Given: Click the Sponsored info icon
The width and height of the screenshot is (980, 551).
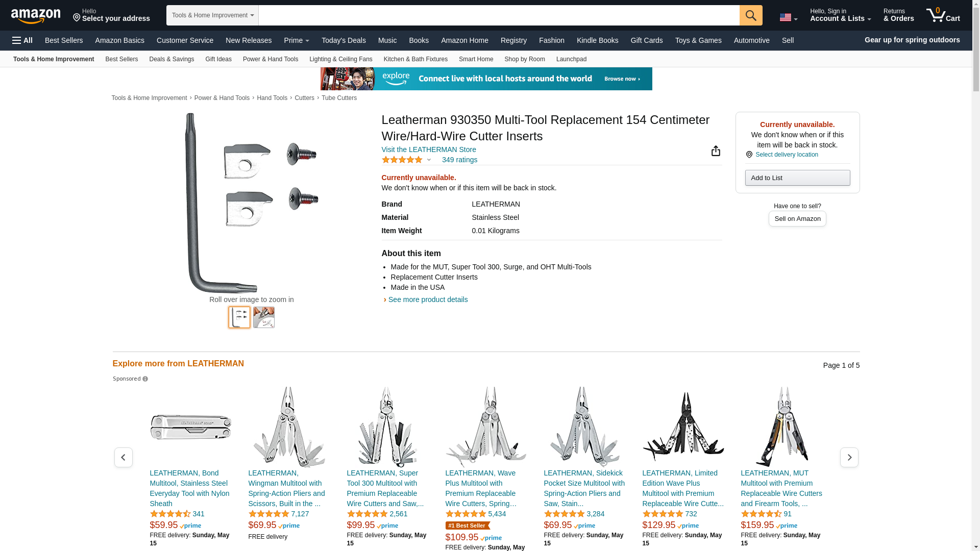Looking at the screenshot, I should 145,379.
